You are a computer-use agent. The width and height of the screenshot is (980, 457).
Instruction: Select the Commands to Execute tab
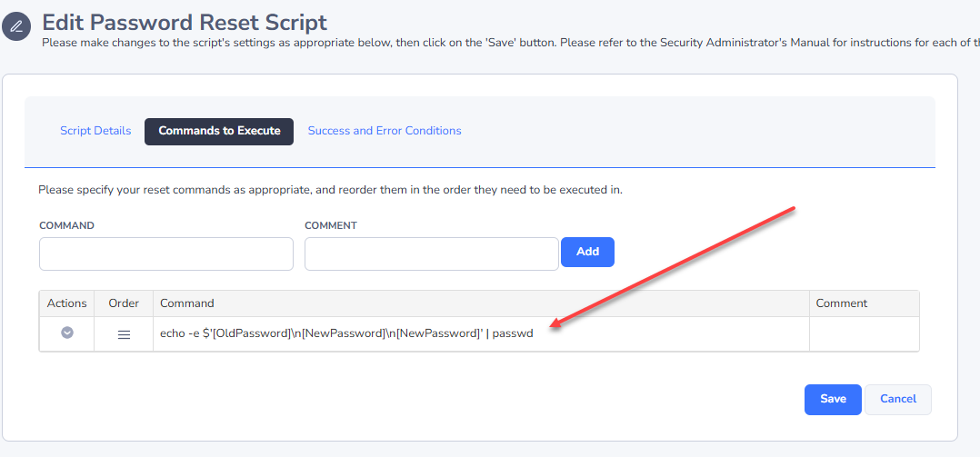click(x=219, y=131)
